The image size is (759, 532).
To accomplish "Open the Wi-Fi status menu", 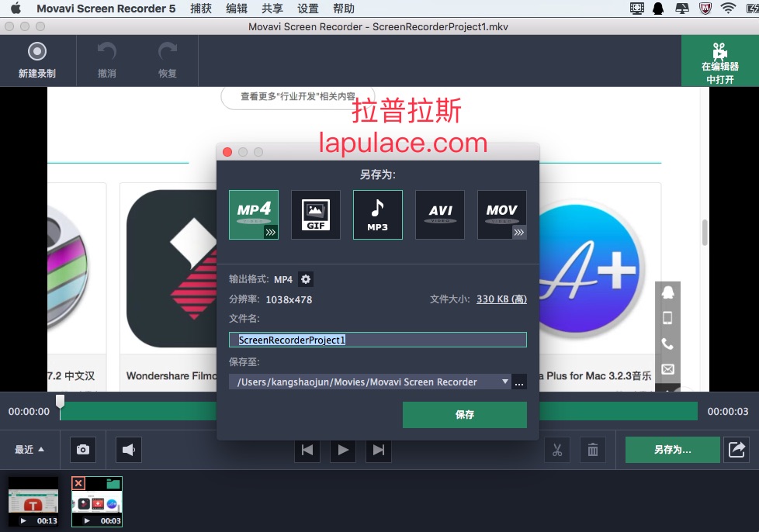I will 728,9.
